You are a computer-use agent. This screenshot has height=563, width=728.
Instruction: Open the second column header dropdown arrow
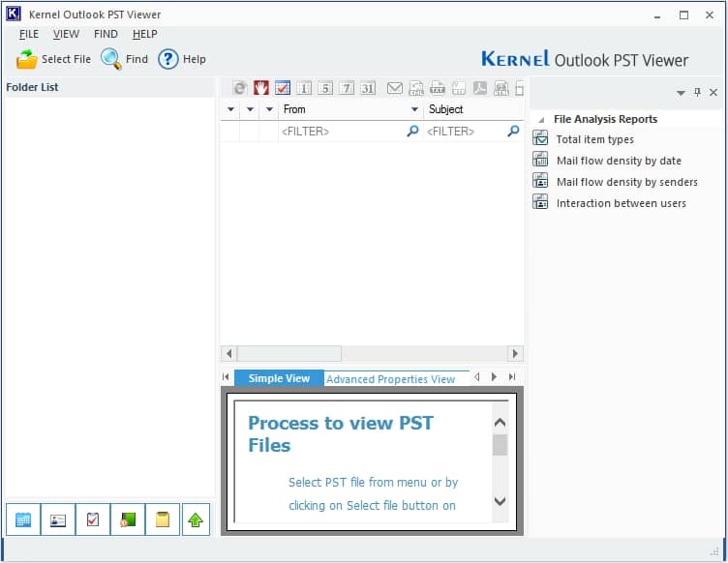click(250, 110)
